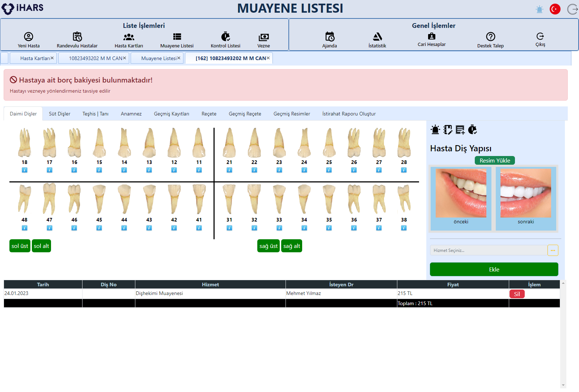
Task: Select tooth 11 image
Action: (199, 143)
